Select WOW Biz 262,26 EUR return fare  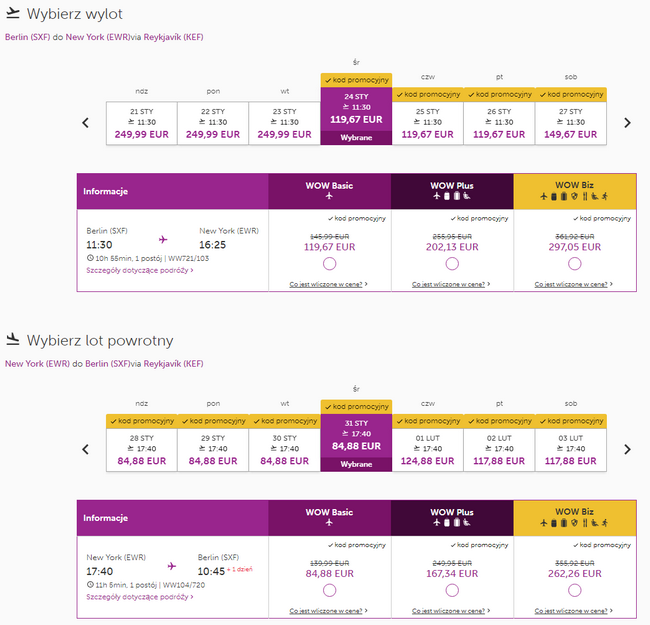tap(575, 590)
